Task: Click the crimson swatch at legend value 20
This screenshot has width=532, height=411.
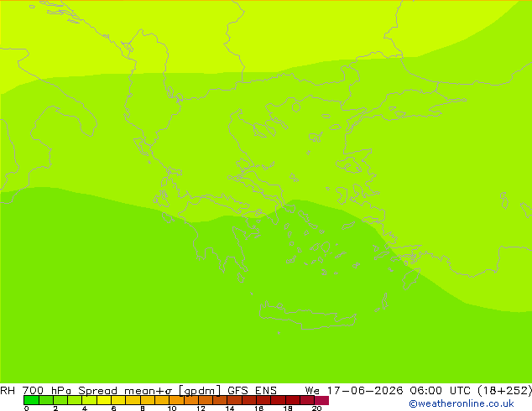Action: click(x=321, y=400)
